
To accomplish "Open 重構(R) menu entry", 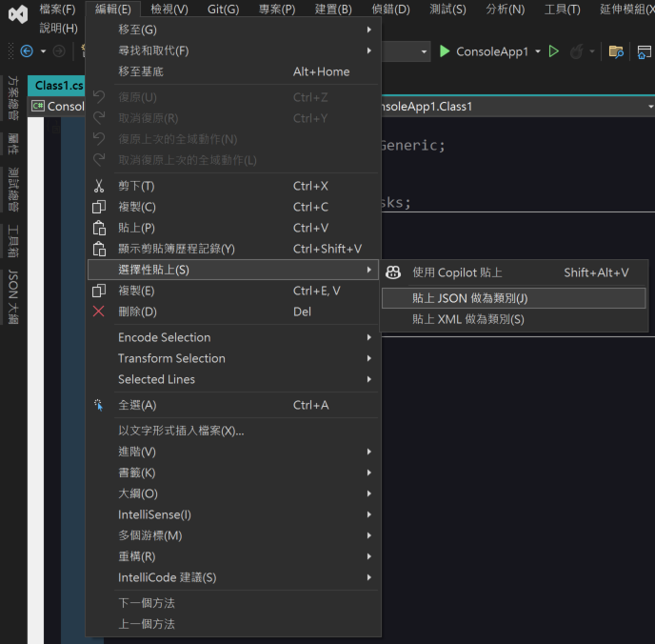I will pyautogui.click(x=233, y=556).
